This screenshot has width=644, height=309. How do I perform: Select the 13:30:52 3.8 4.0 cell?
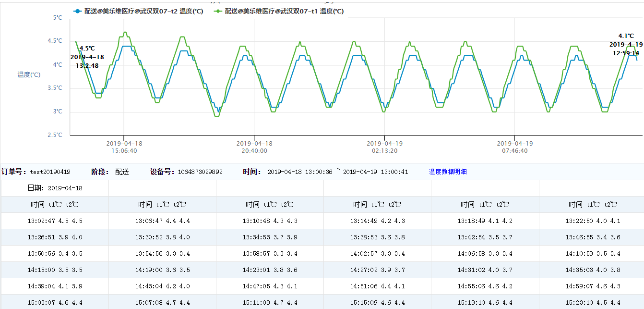click(x=162, y=237)
